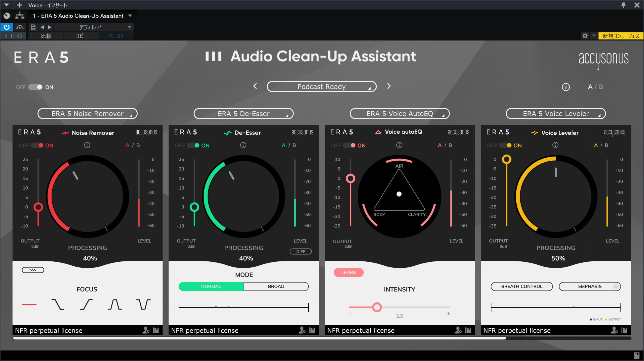Image resolution: width=644 pixels, height=361 pixels.
Task: Go to next host preset arrow
Action: 50,27
